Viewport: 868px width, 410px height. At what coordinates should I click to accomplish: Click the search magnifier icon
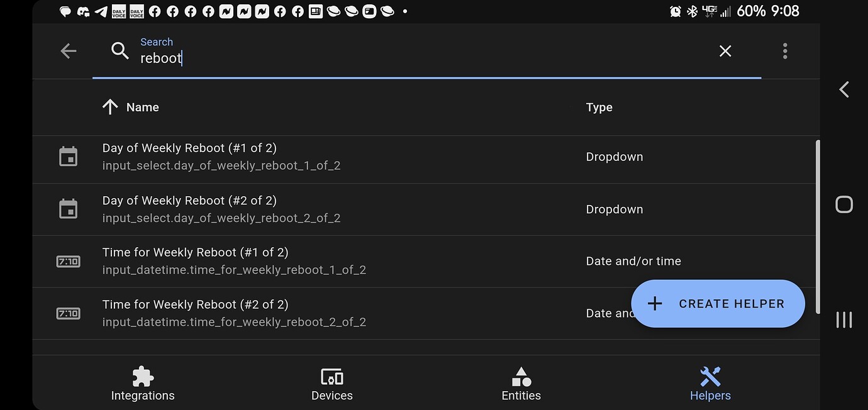click(120, 51)
